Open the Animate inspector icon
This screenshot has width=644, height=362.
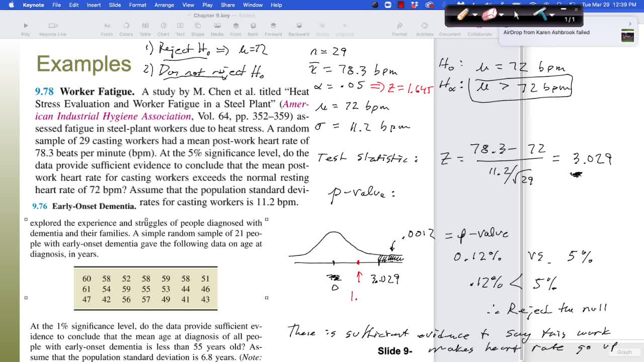click(425, 29)
